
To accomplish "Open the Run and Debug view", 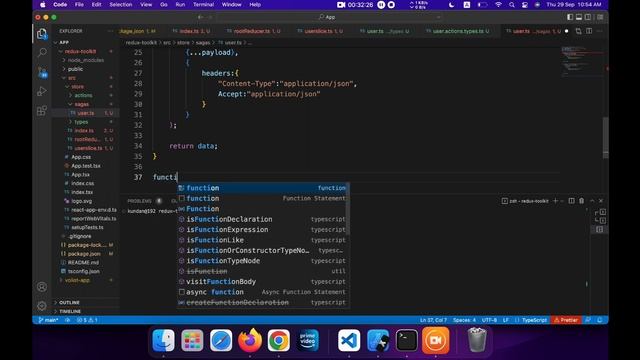I will click(x=42, y=91).
